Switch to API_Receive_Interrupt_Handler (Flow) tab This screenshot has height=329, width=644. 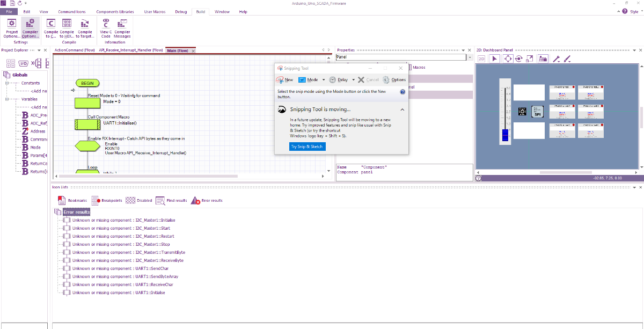(131, 50)
